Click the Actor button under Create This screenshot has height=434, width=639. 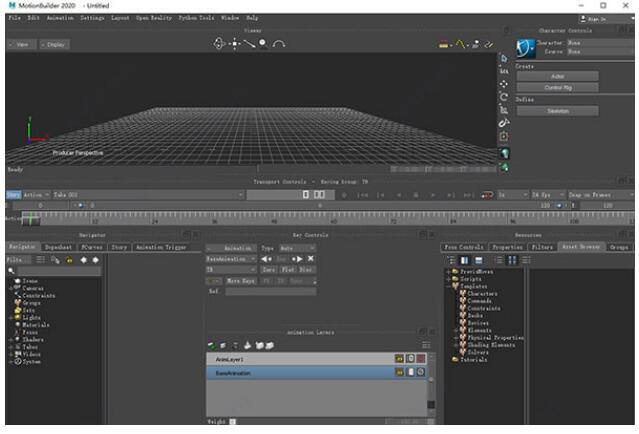(x=557, y=76)
